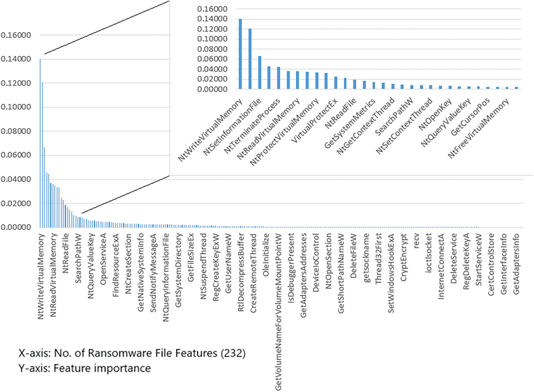Click the GetSystemMetrics label in the inset
534x392 pixels.
(x=349, y=124)
